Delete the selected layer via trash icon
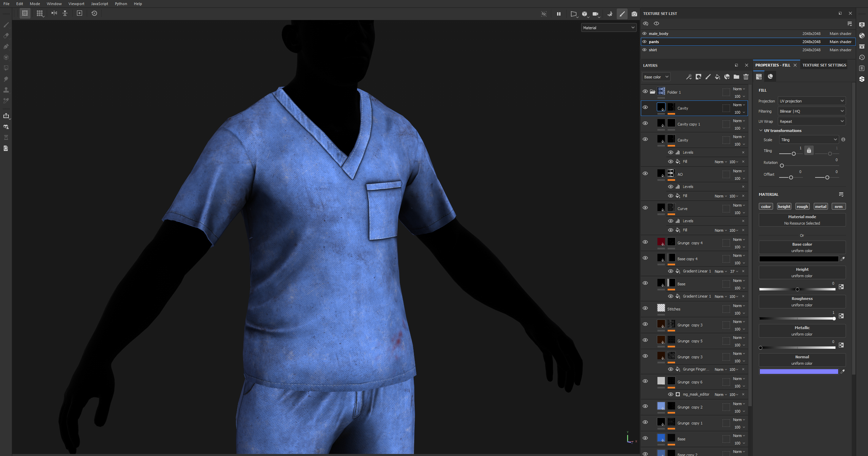Viewport: 868px width, 456px height. pos(746,77)
